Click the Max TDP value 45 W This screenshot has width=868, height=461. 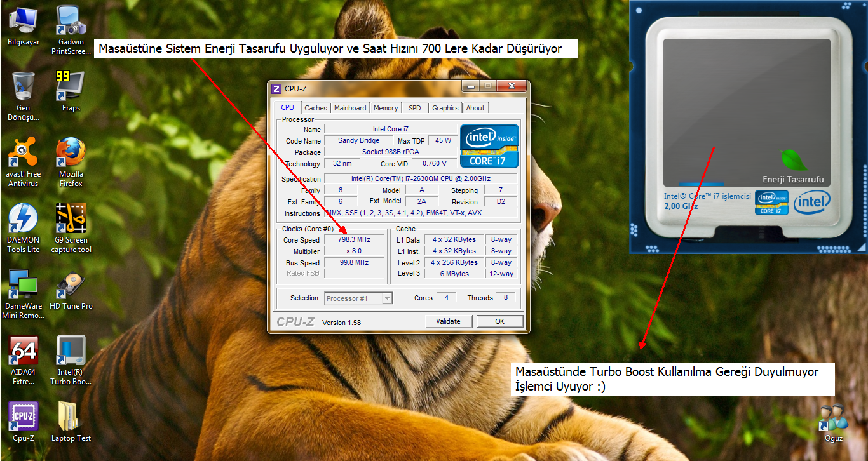point(443,141)
